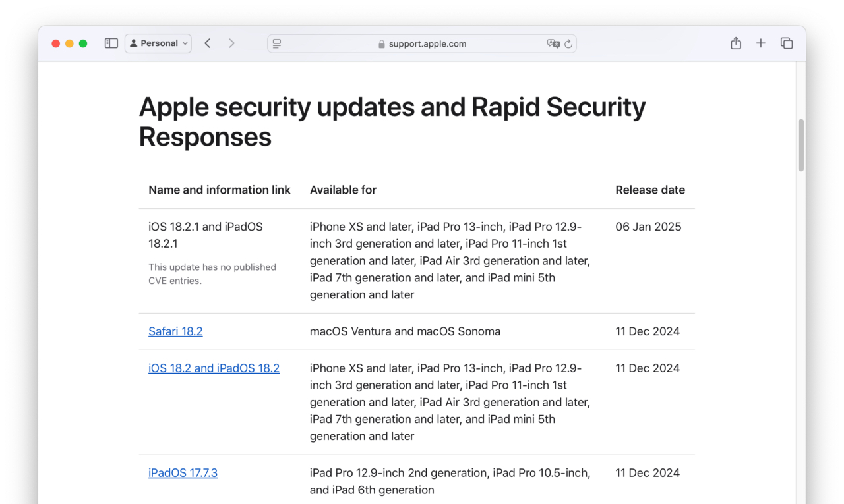Click iPadOS 17.7.3 row's '11 Dec 2024' date
Screen dimensions: 844x504
tap(648, 473)
